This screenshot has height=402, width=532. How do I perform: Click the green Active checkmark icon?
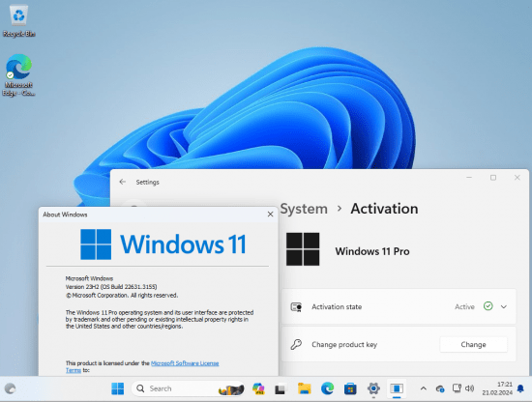(x=488, y=306)
